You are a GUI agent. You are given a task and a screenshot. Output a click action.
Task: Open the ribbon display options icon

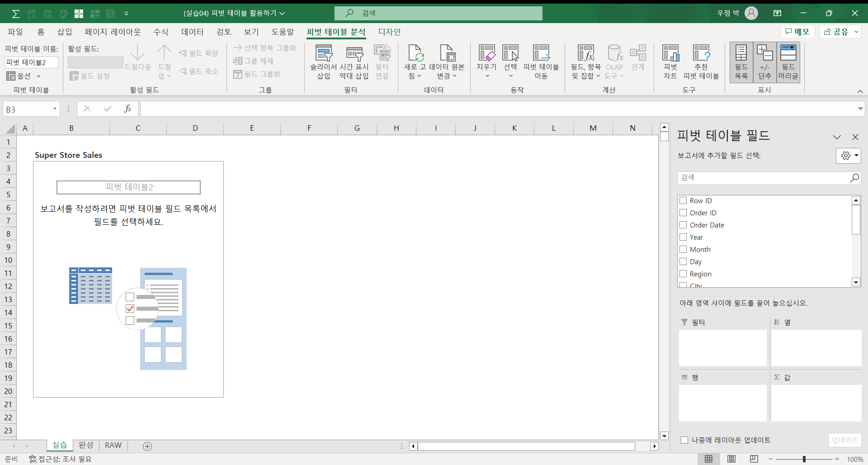777,13
